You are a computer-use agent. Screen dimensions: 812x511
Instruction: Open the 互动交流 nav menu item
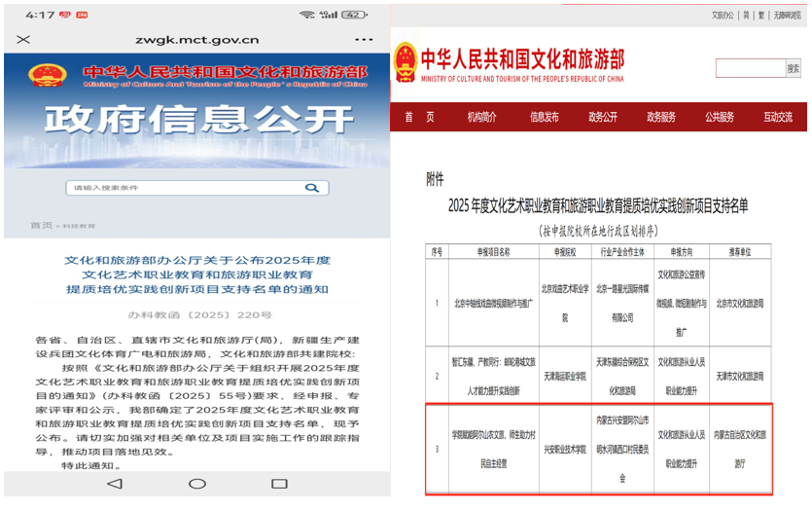pos(778,117)
